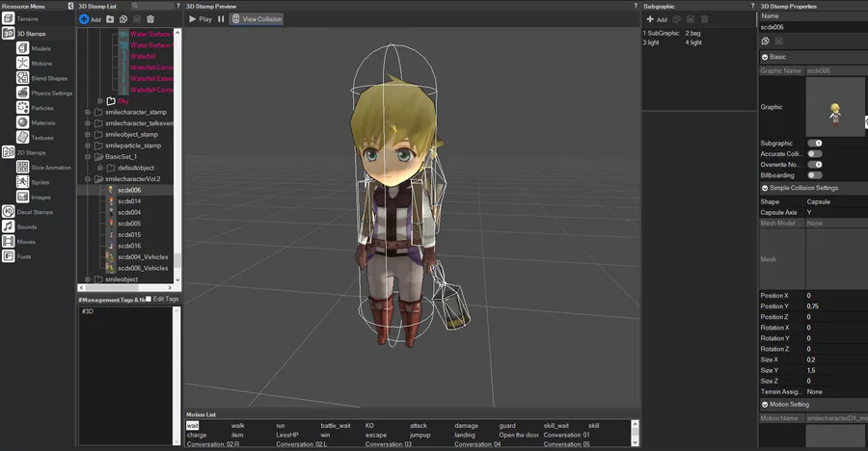Click the Position Y value field
This screenshot has width=868, height=451.
coord(836,306)
